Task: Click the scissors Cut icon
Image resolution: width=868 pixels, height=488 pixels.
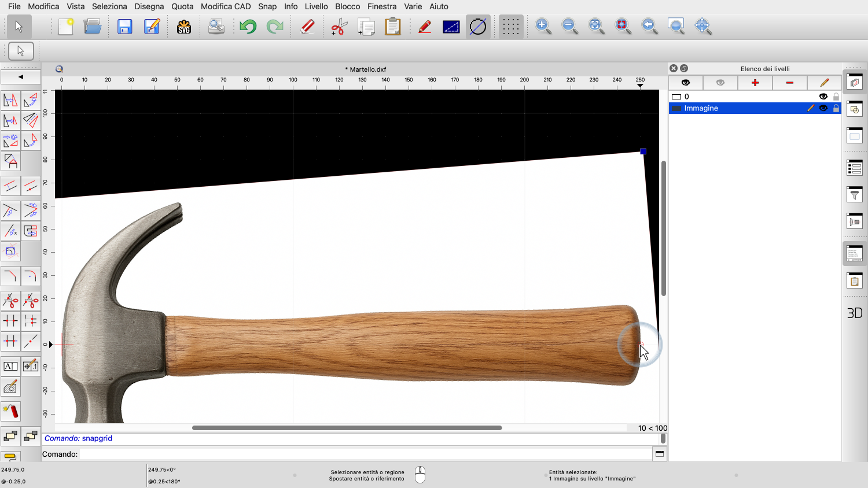Action: [339, 27]
